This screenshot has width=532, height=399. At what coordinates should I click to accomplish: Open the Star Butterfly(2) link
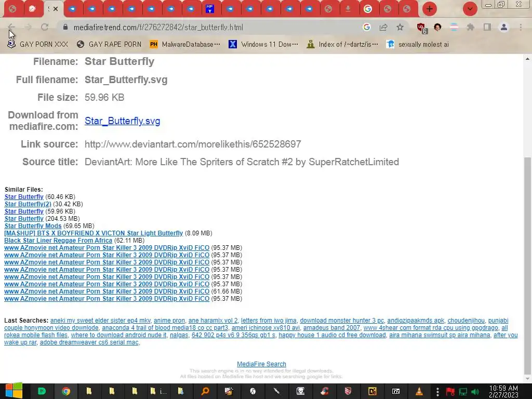[28, 204]
